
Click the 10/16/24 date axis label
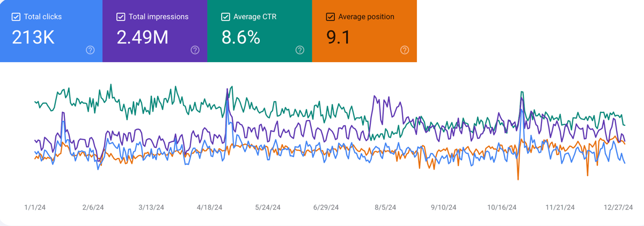[502, 207]
